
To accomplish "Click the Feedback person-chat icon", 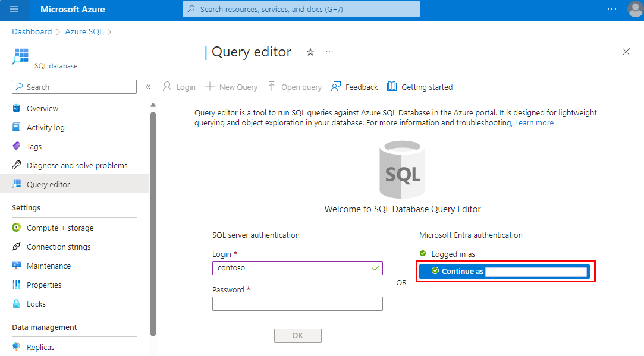I will click(x=336, y=87).
